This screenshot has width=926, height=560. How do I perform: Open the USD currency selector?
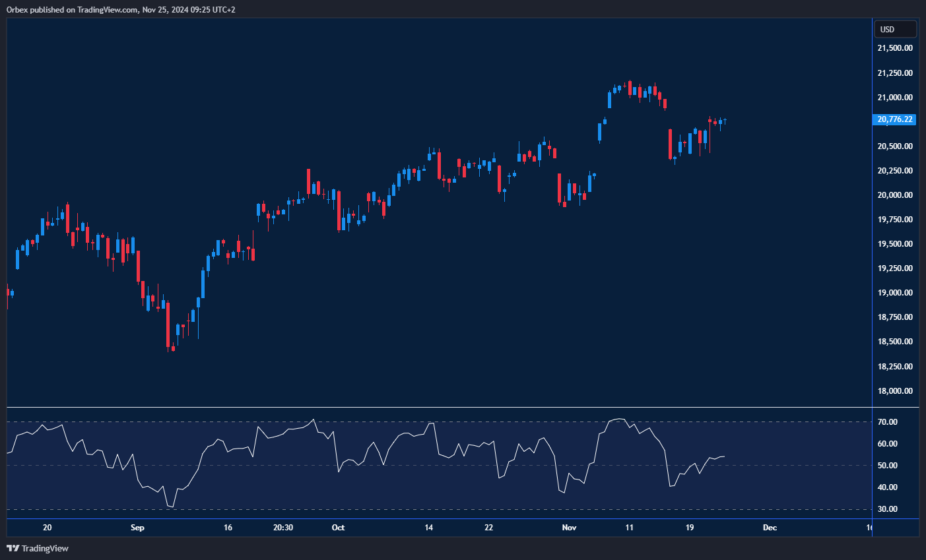(894, 29)
